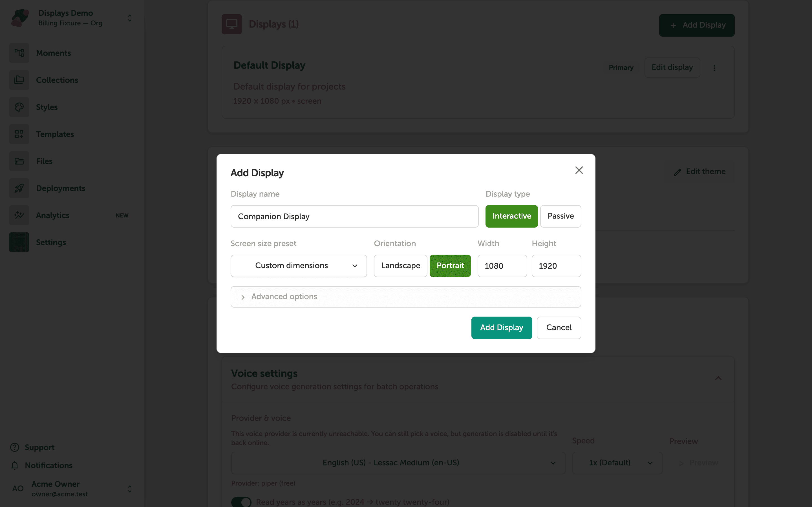The image size is (812, 507).
Task: Open Notifications via the bell icon
Action: click(14, 465)
